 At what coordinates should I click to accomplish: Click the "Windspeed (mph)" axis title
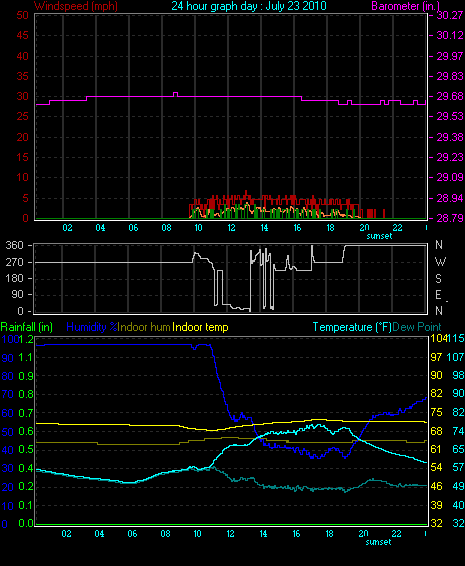[x=75, y=6]
